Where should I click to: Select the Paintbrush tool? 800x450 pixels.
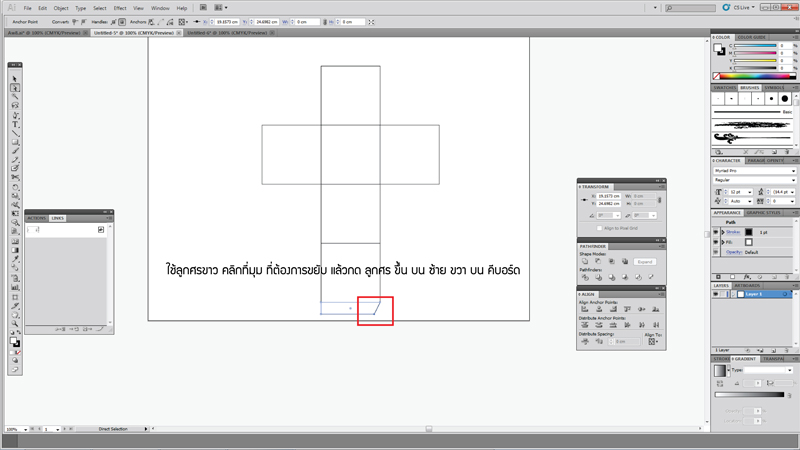click(x=15, y=151)
